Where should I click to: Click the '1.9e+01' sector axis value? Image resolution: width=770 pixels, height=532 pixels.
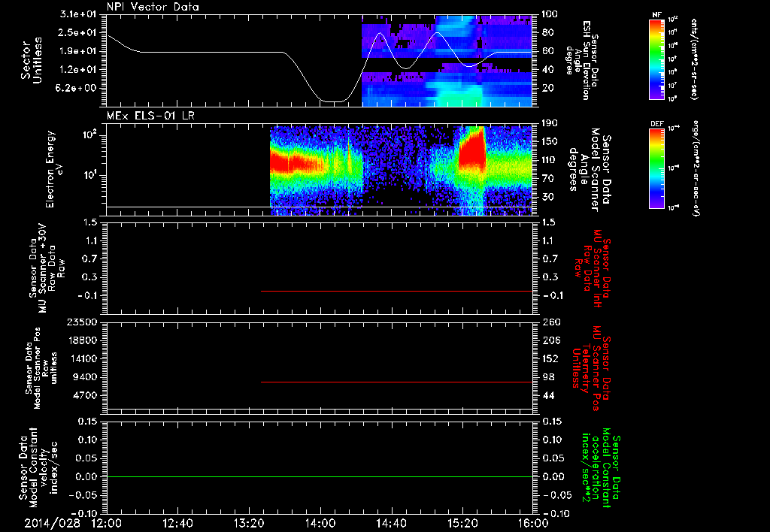pos(78,51)
